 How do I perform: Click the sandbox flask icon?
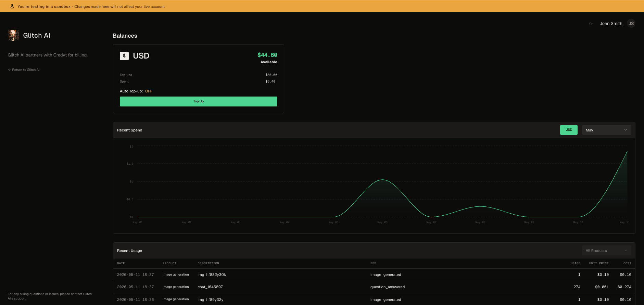click(x=12, y=7)
